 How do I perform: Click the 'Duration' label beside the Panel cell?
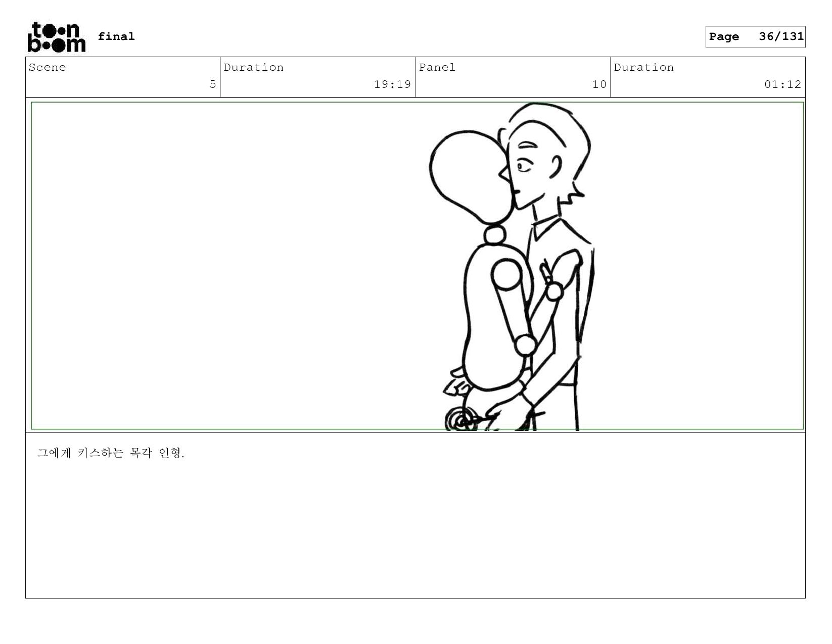643,67
